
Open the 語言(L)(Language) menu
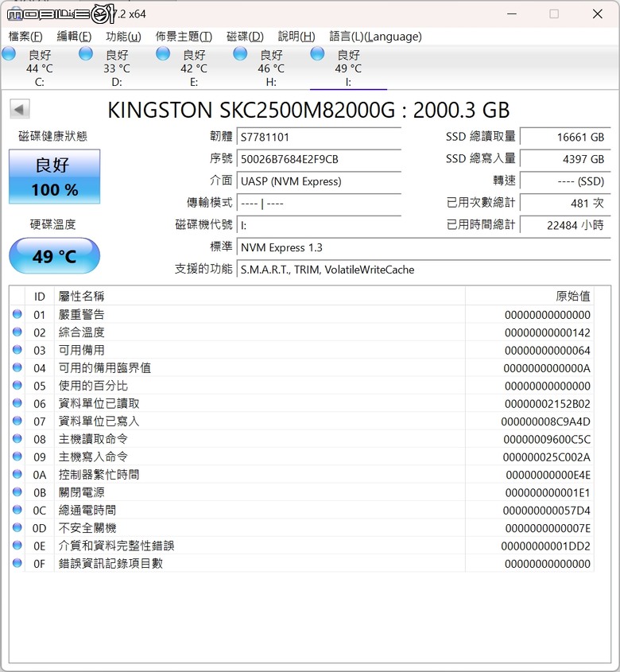pos(375,37)
